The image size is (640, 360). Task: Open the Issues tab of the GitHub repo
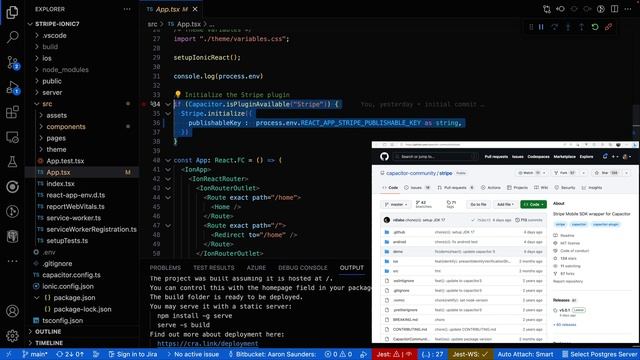(417, 188)
